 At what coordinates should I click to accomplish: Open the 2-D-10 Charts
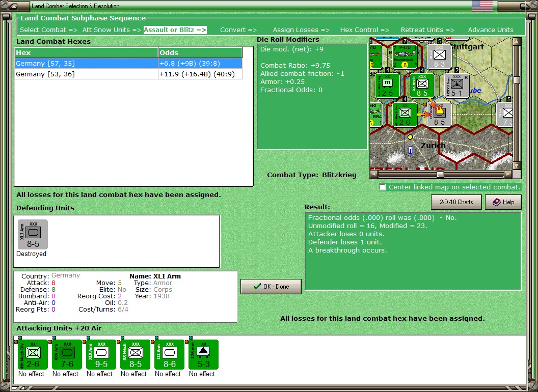click(x=456, y=202)
